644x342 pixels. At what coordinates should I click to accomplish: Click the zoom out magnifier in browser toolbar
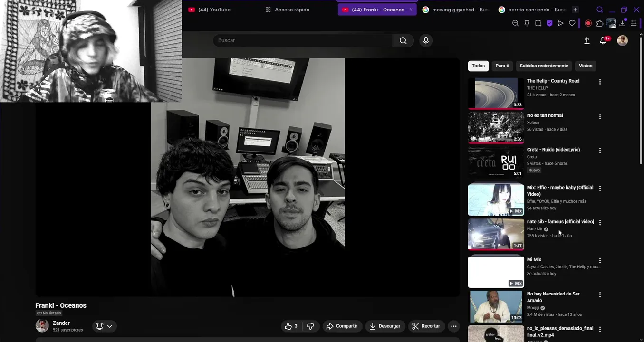pyautogui.click(x=515, y=23)
